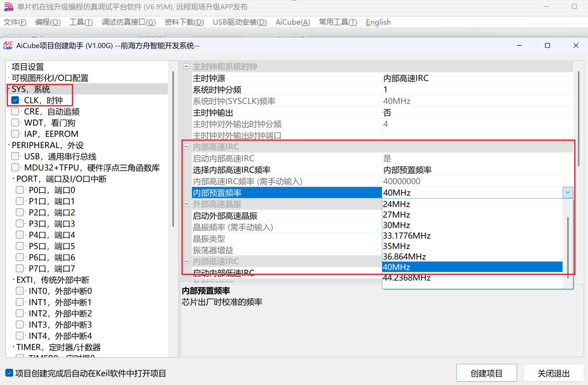Select the 启动外部高速晶振 property row
Image resolution: width=588 pixels, height=385 pixels.
[287, 216]
